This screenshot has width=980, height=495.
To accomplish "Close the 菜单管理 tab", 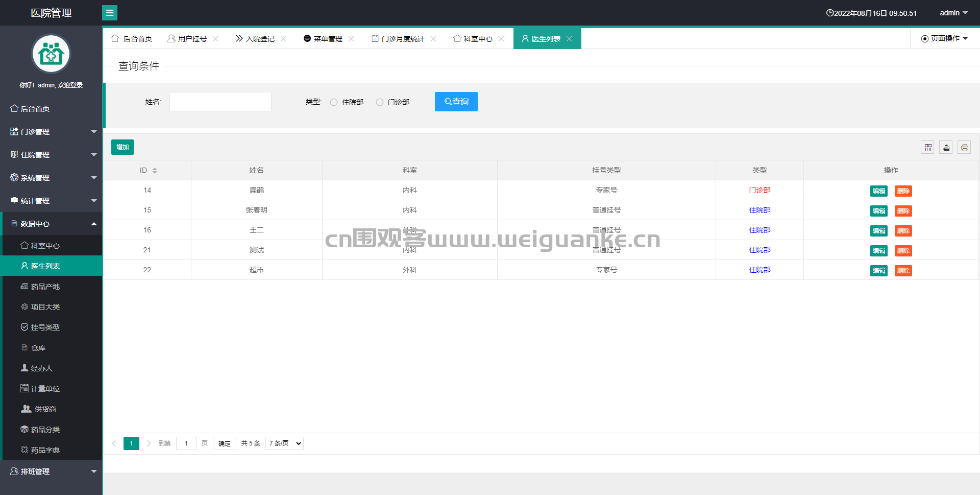I will coord(351,39).
